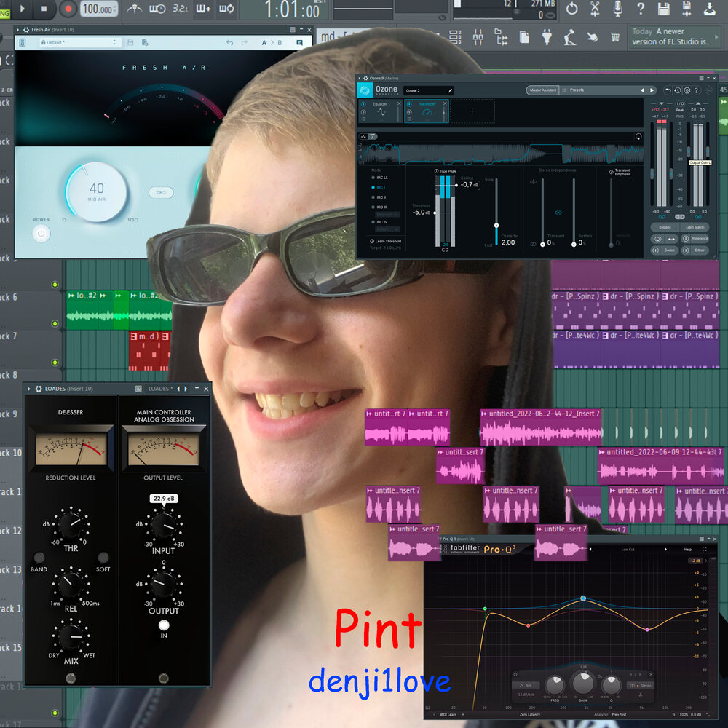Open the Pro-Q 3 Stereo placement dropdown
Viewport: 728px width, 728px height.
click(641, 685)
